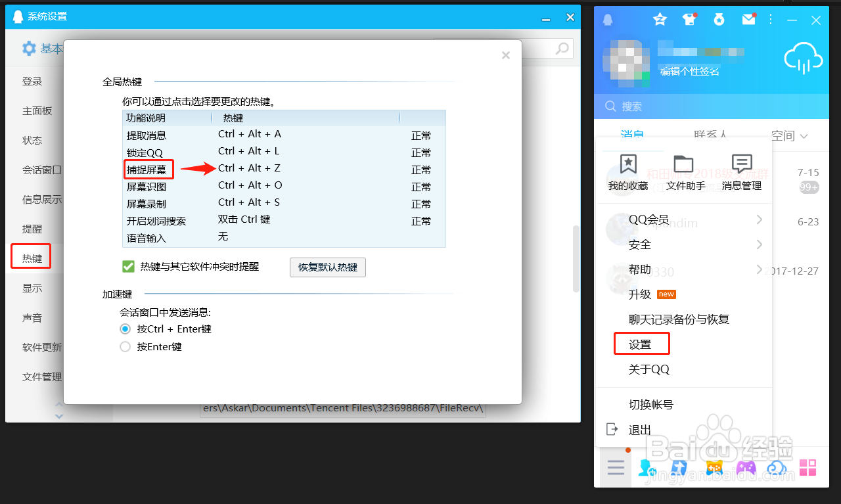Open 消息管理 message manager icon
This screenshot has height=504, width=841.
742,173
